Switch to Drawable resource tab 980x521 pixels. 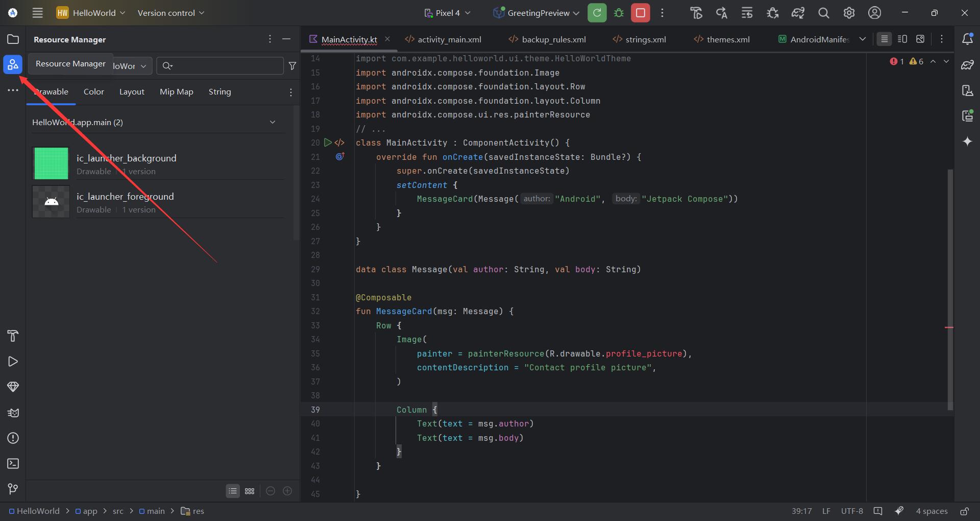51,92
